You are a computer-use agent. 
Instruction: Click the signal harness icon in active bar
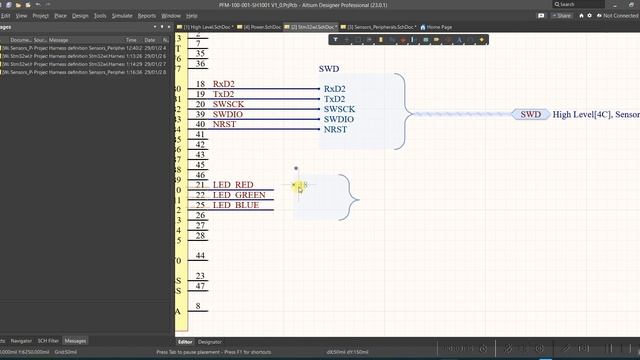tap(413, 40)
